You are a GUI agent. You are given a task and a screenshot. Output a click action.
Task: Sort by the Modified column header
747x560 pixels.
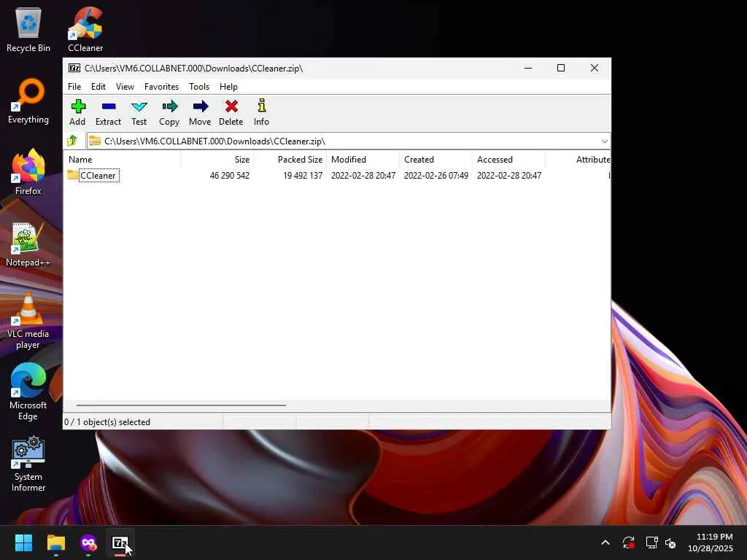[x=363, y=160]
